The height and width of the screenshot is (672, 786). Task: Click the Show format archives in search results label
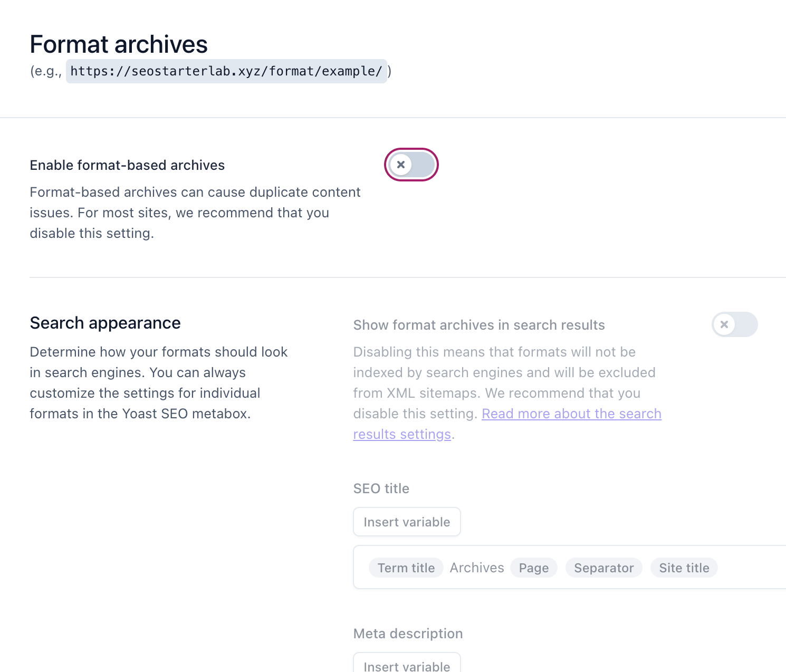click(x=479, y=324)
